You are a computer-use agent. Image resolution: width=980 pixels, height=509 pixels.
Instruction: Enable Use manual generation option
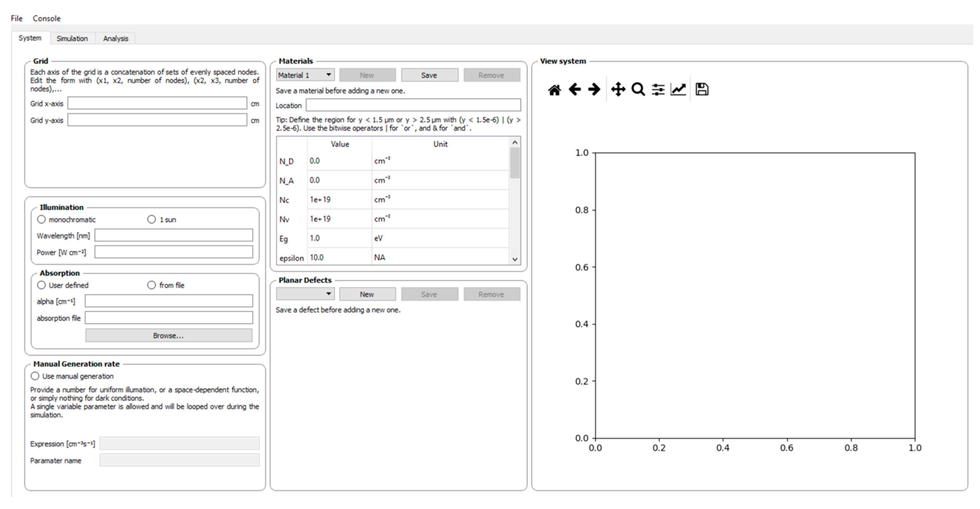click(x=35, y=376)
